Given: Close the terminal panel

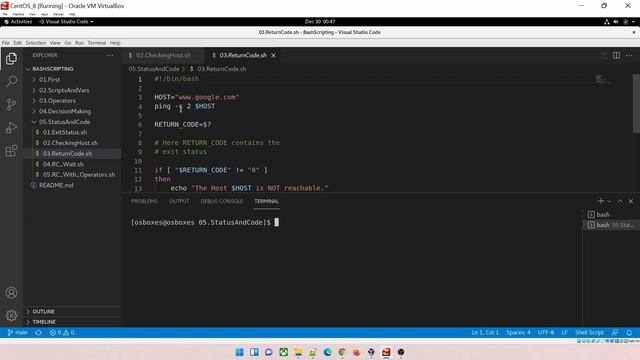Looking at the screenshot, I should coord(631,201).
